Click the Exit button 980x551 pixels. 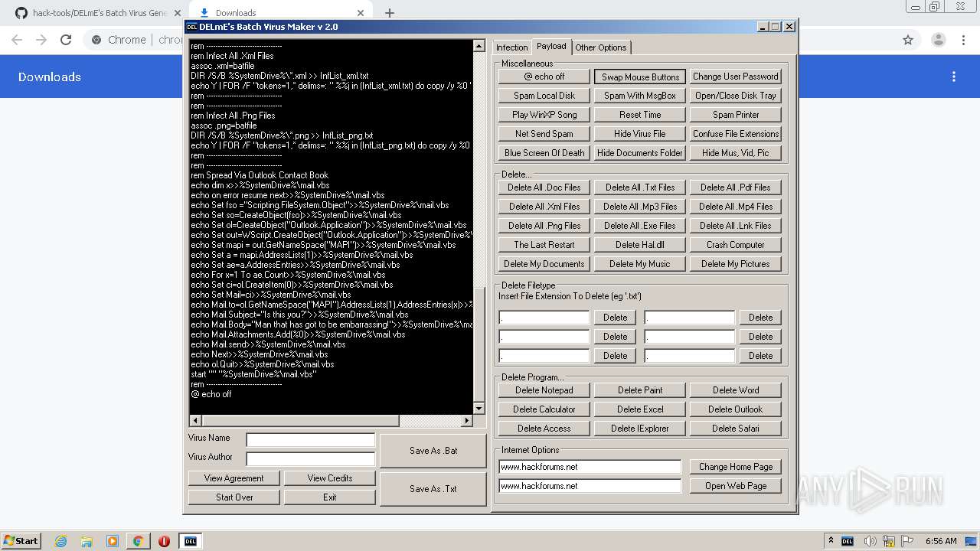tap(330, 497)
